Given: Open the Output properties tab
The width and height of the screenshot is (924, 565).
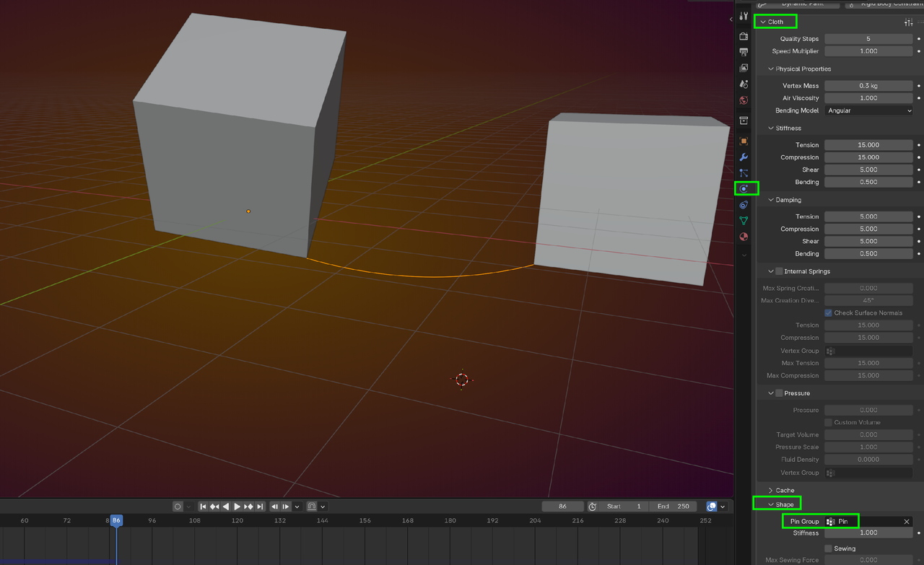Looking at the screenshot, I should 744,52.
